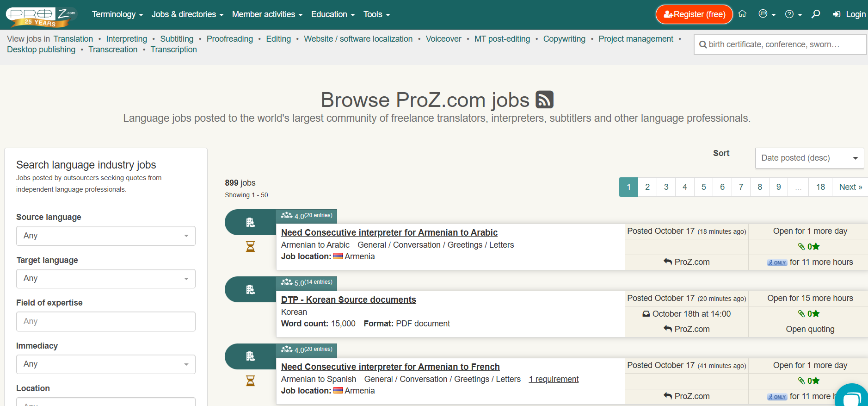This screenshot has height=406, width=868.
Task: Click company icon for Armenian to French job
Action: click(250, 356)
